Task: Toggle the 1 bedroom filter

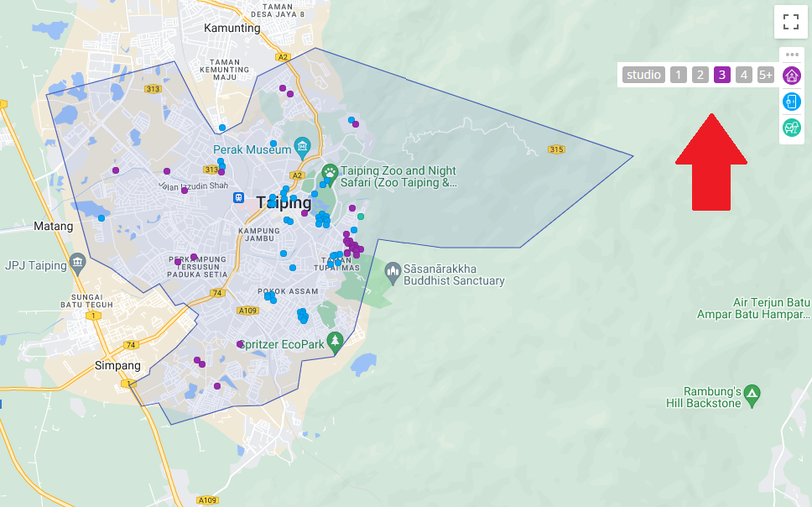Action: pyautogui.click(x=678, y=75)
